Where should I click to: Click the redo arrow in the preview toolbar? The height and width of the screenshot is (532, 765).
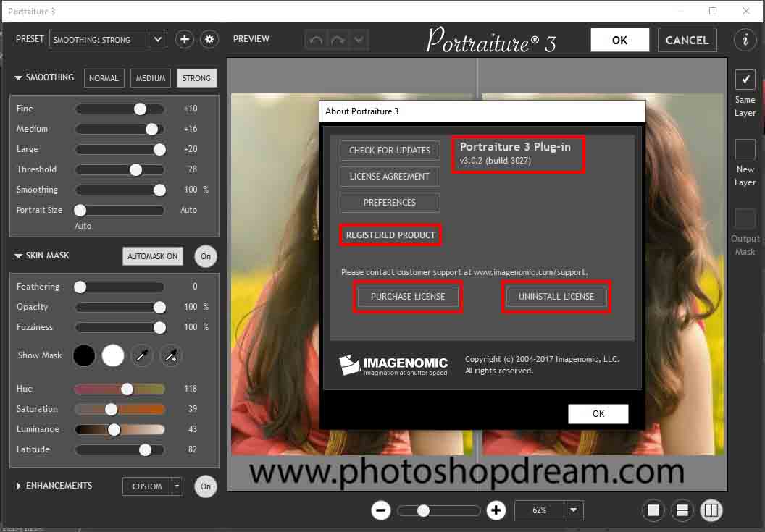click(x=337, y=40)
